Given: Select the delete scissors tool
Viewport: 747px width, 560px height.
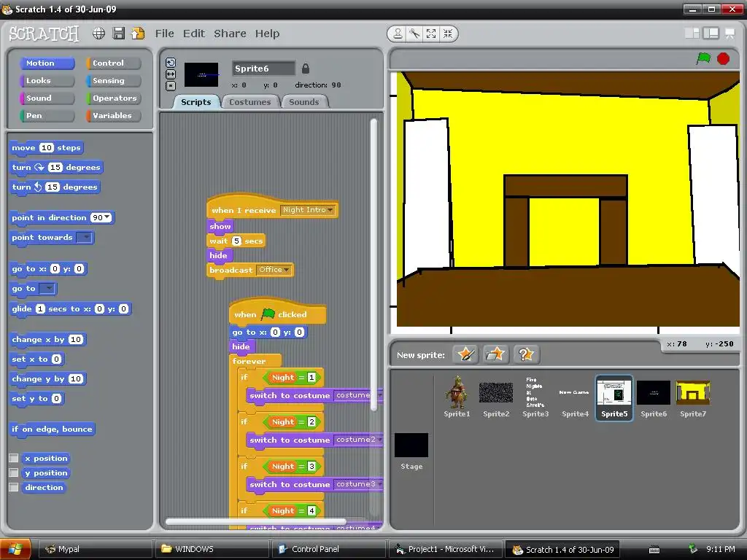Looking at the screenshot, I should pyautogui.click(x=414, y=34).
